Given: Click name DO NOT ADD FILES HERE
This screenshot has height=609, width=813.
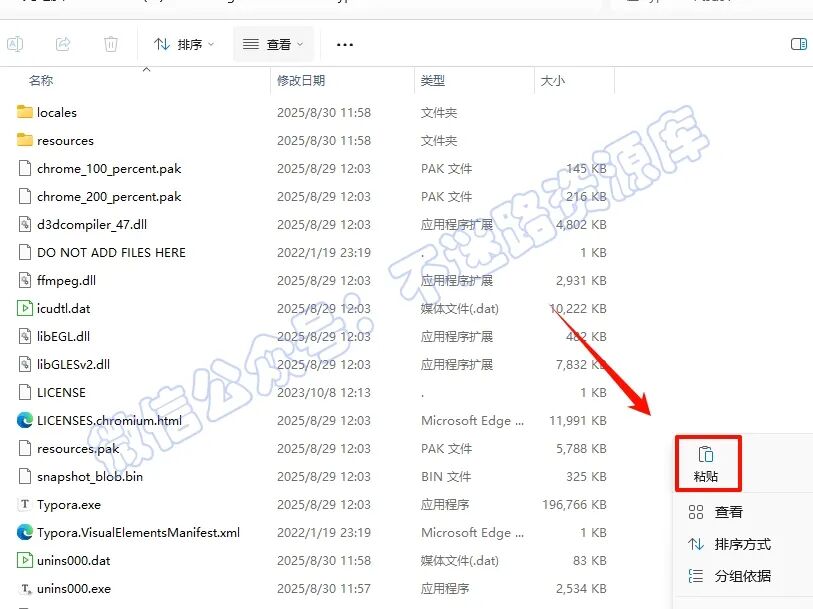Looking at the screenshot, I should pos(111,252).
